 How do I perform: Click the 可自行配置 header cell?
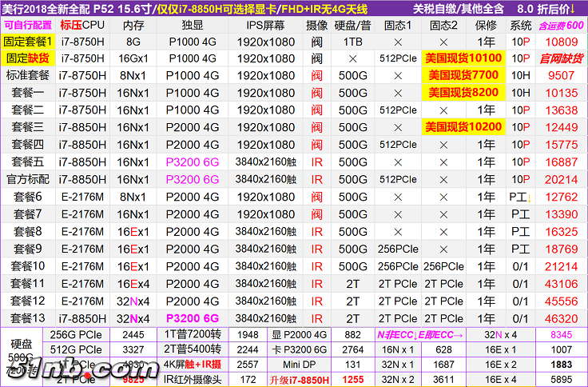pos(29,25)
